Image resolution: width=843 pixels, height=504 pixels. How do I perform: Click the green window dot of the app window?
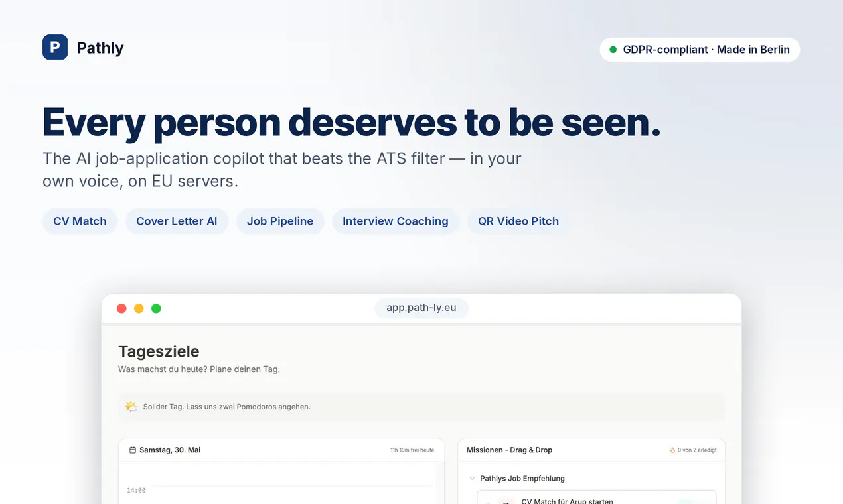tap(156, 308)
